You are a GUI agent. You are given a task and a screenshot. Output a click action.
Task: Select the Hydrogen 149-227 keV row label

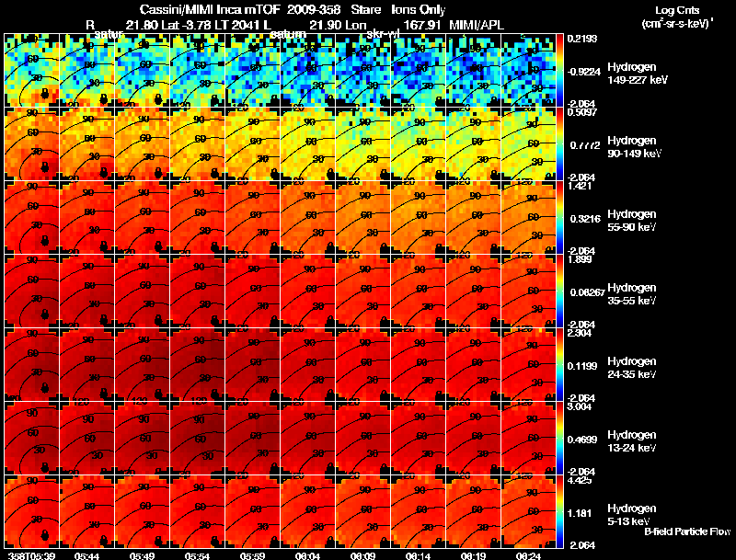tap(638, 74)
